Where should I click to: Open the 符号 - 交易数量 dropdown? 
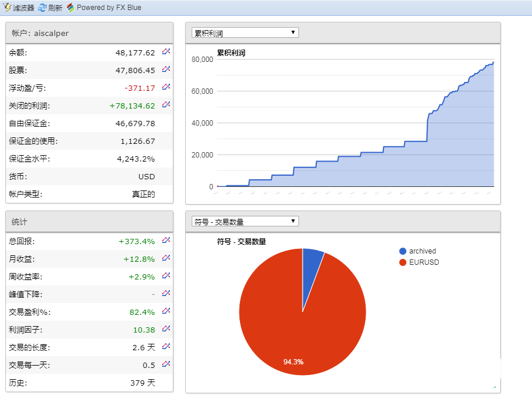pyautogui.click(x=245, y=221)
